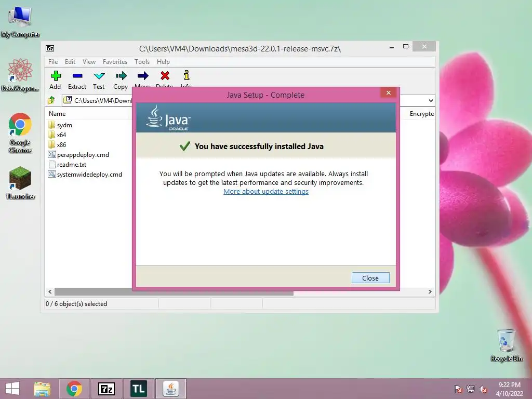The height and width of the screenshot is (399, 532).
Task: Click the blue Move arrow icon
Action: click(x=143, y=76)
